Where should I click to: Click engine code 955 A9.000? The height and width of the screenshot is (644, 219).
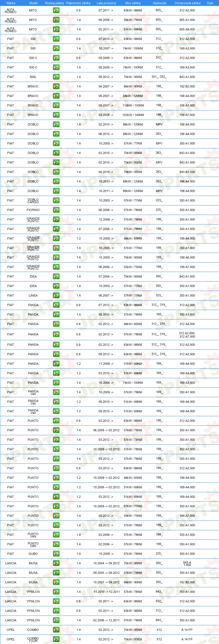187,29
